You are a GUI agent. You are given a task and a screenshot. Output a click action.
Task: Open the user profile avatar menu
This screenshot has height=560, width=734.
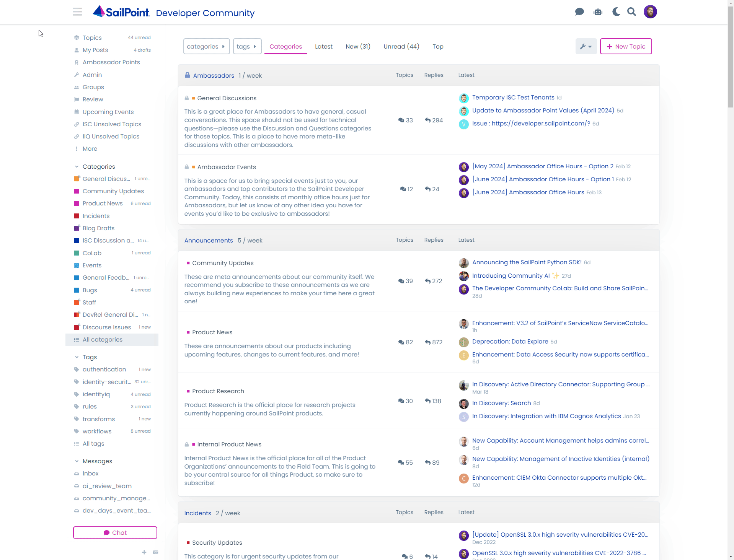pyautogui.click(x=650, y=12)
